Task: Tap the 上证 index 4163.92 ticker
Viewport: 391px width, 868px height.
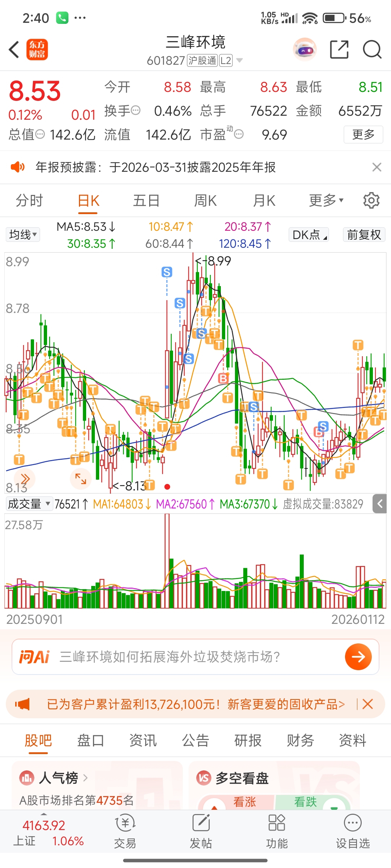Action: pyautogui.click(x=49, y=833)
